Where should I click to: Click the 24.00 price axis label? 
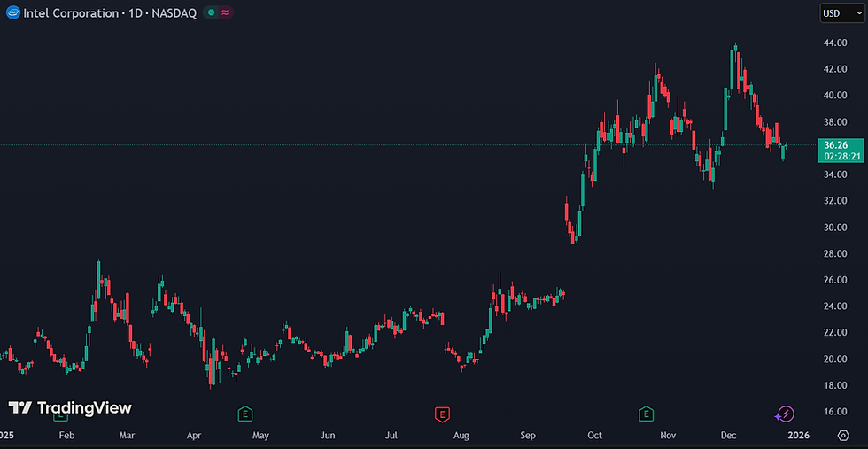(834, 306)
